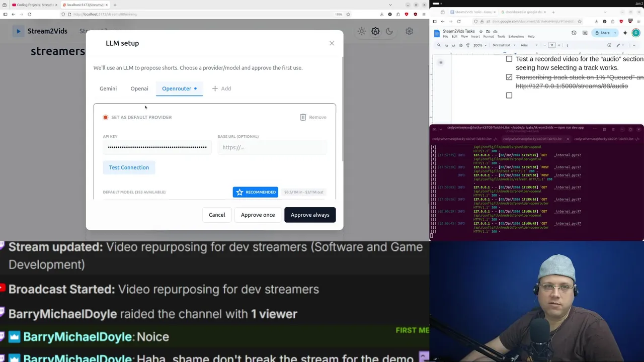Open the Docs Extensions menu

pyautogui.click(x=516, y=37)
